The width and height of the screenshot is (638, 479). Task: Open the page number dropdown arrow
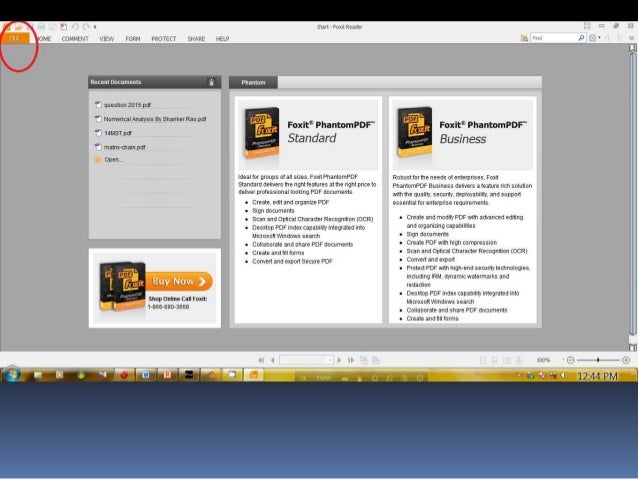click(330, 360)
